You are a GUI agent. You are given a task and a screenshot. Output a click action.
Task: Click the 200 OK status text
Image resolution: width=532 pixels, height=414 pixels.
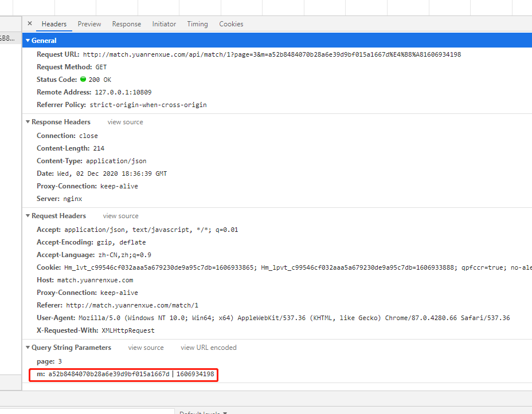click(100, 80)
